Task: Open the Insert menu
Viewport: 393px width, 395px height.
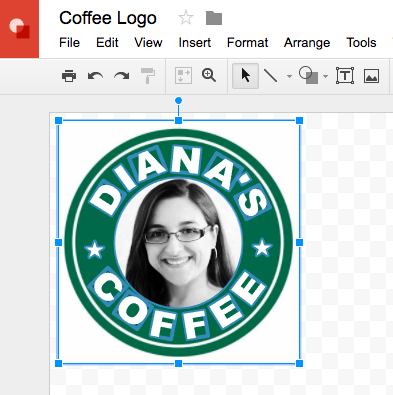Action: point(195,43)
